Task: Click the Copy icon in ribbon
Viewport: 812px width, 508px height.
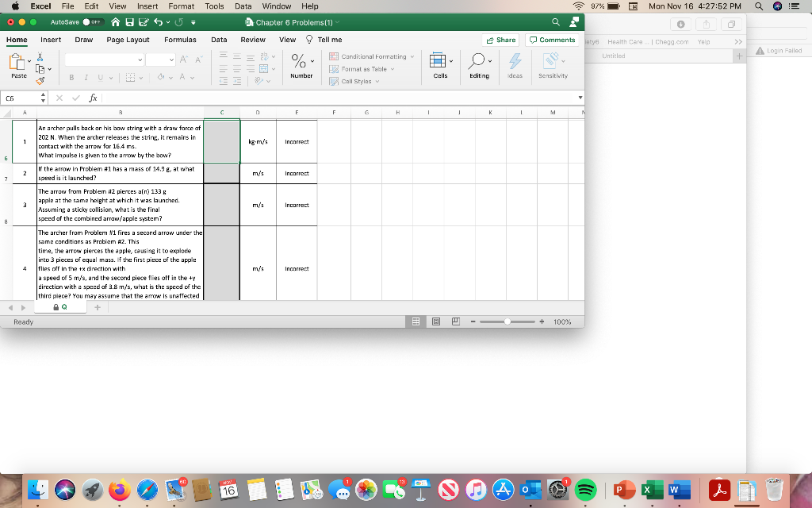Action: pos(40,69)
